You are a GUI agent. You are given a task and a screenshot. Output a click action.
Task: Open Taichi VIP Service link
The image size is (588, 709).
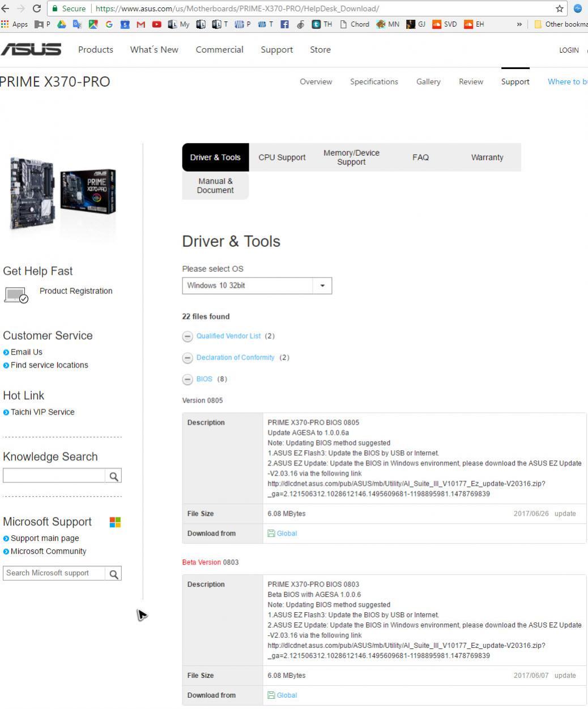tap(42, 412)
